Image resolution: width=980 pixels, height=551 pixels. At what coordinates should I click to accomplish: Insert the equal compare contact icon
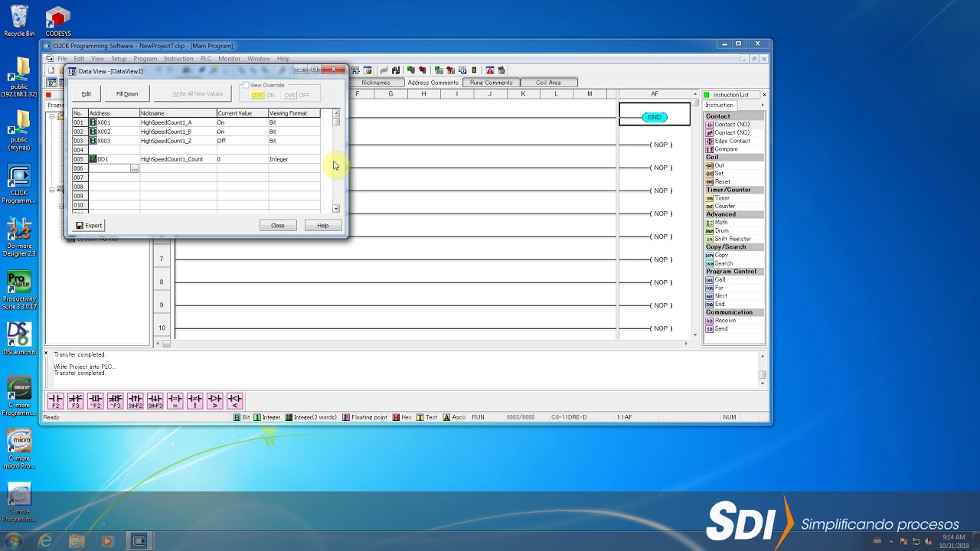click(x=175, y=401)
